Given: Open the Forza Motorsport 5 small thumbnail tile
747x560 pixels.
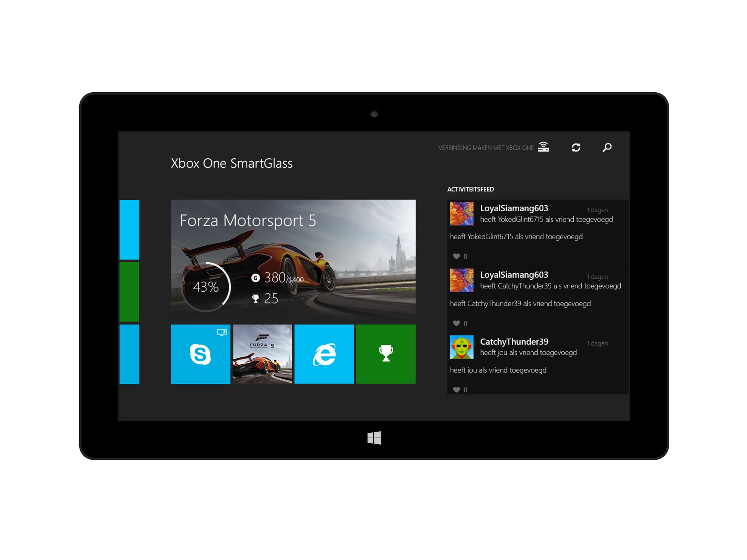Looking at the screenshot, I should 263,354.
